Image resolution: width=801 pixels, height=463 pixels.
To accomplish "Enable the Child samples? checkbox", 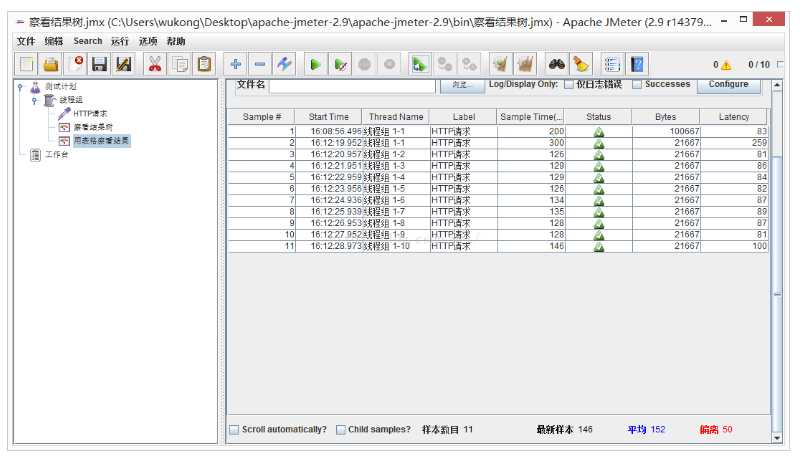I will pyautogui.click(x=341, y=430).
